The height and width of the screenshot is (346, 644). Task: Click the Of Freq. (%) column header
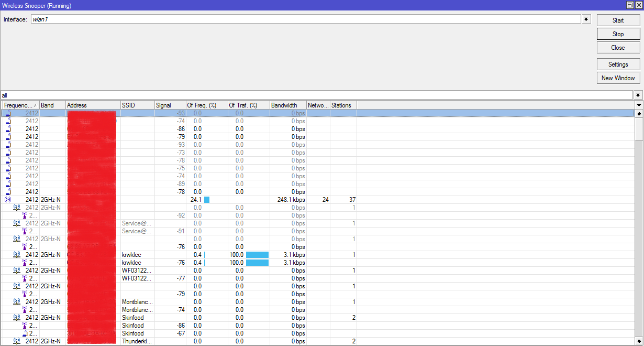(x=207, y=105)
